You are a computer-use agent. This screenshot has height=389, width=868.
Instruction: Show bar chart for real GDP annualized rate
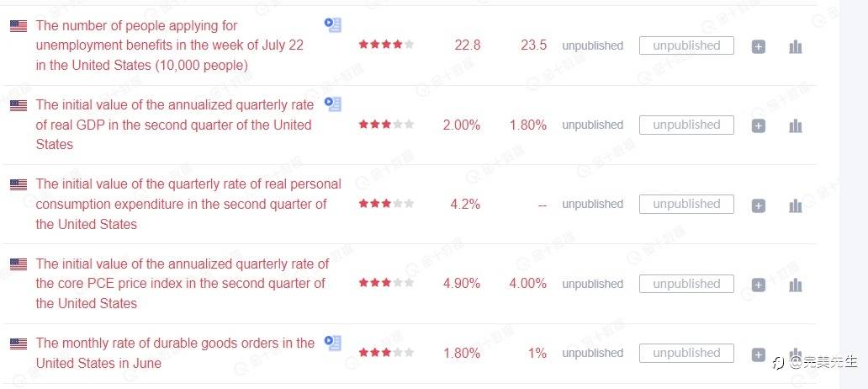pyautogui.click(x=795, y=125)
